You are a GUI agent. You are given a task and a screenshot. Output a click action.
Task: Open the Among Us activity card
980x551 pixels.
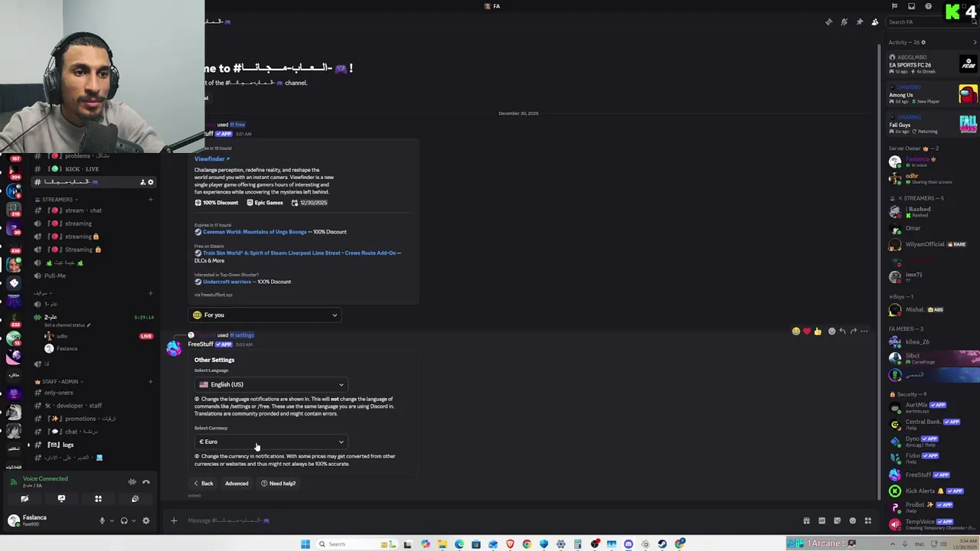pos(933,95)
